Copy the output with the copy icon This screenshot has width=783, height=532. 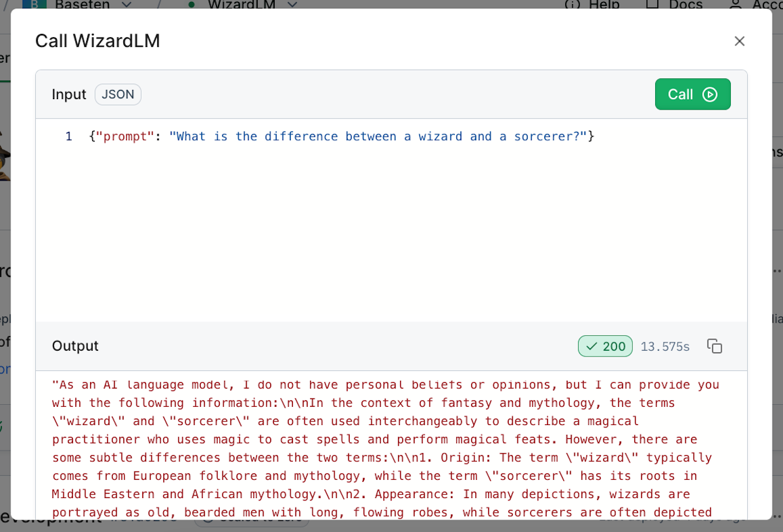point(714,346)
